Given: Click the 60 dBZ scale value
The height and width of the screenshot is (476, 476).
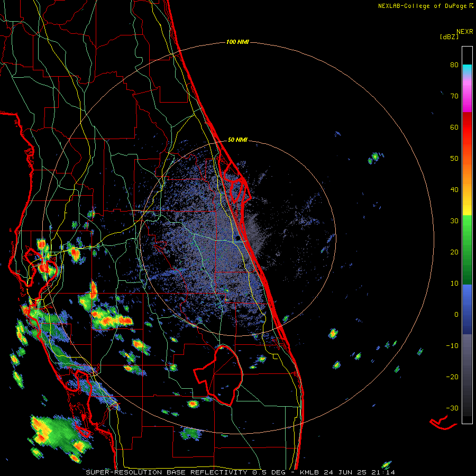Looking at the screenshot, I should point(454,127).
